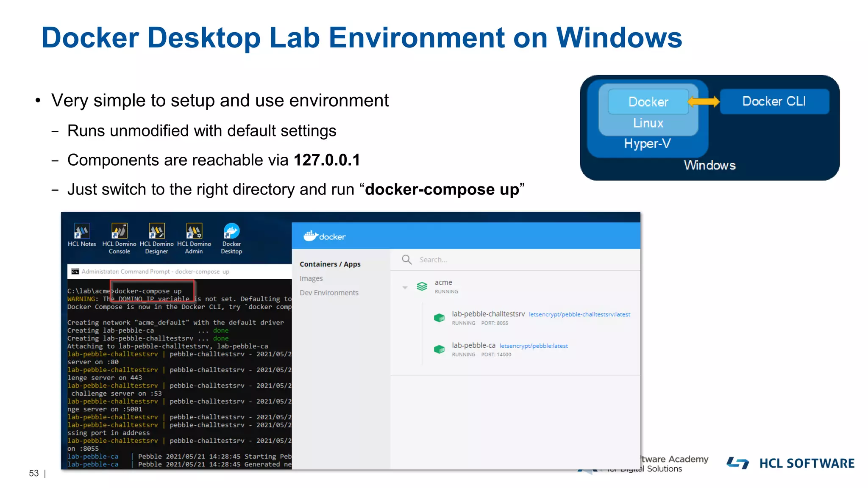Select the lab-pebble-challtestsrv container name
Image resolution: width=868 pixels, height=488 pixels.
click(488, 314)
